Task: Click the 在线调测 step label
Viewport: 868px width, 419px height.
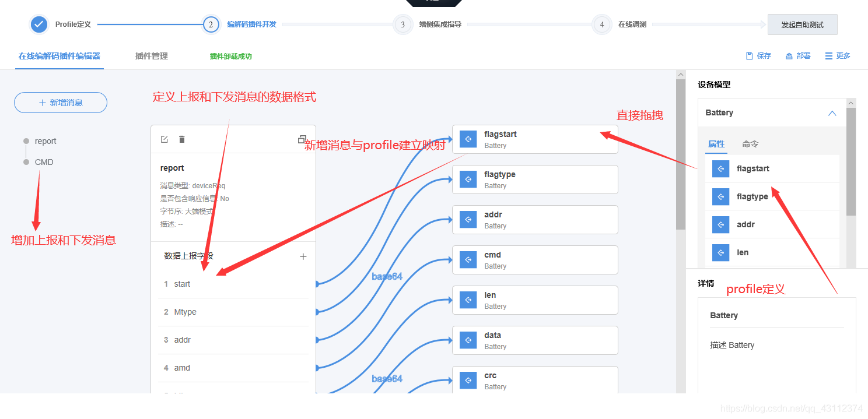Action: pyautogui.click(x=632, y=24)
